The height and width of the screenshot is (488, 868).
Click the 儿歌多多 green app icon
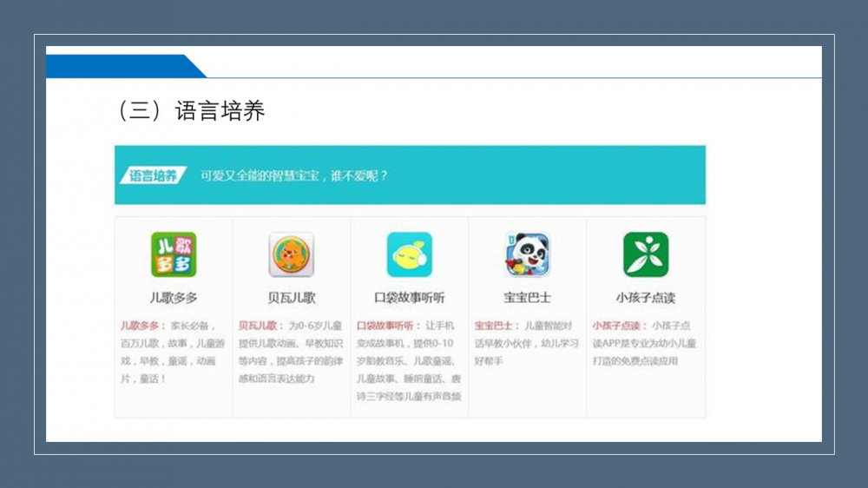coord(173,254)
